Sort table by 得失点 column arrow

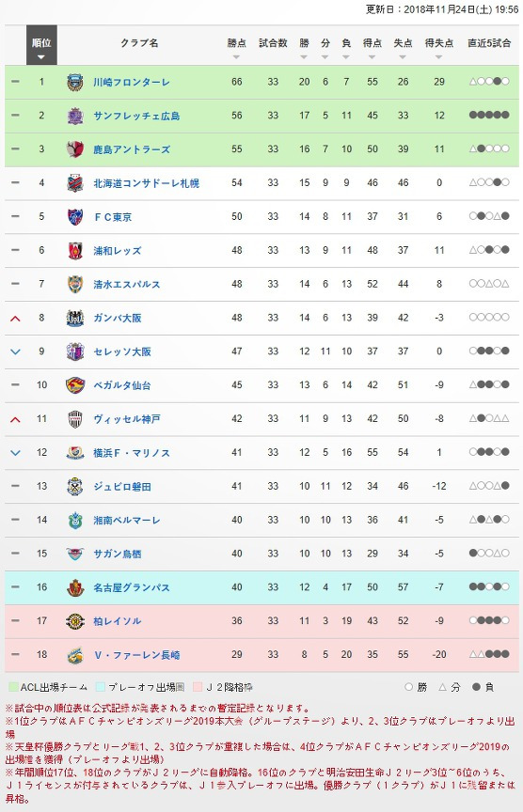pyautogui.click(x=438, y=57)
